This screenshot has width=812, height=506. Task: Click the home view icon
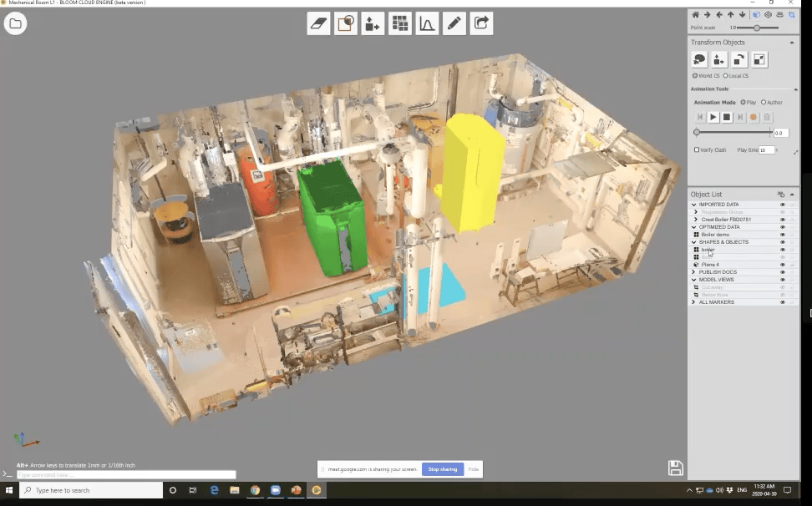point(695,14)
